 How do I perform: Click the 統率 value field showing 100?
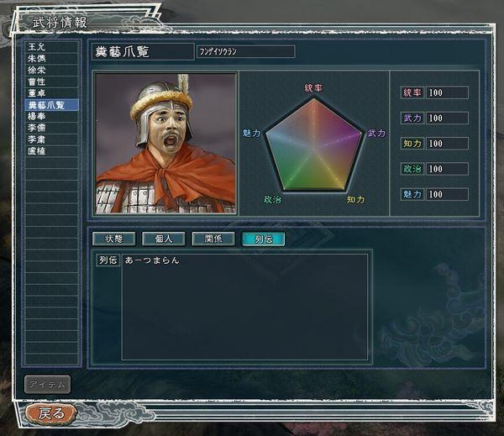(x=447, y=92)
